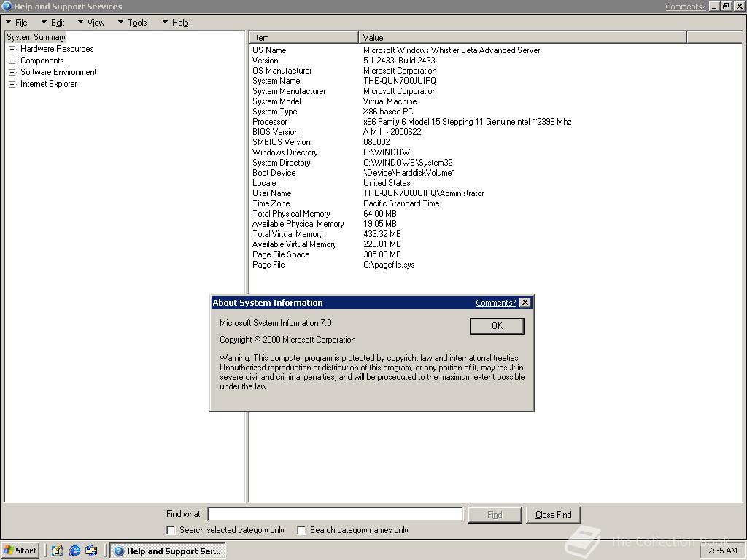Click Comments? link in About dialog
The height and width of the screenshot is (560, 747).
pos(495,303)
